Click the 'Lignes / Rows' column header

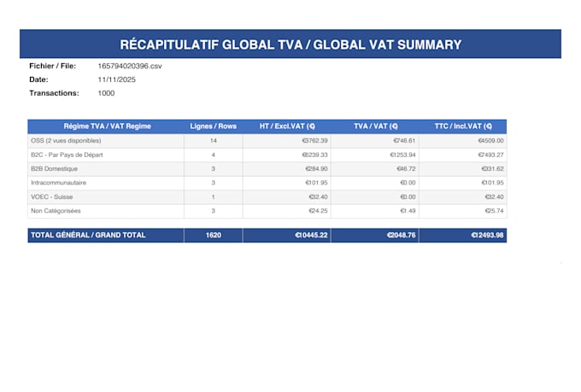(x=213, y=126)
